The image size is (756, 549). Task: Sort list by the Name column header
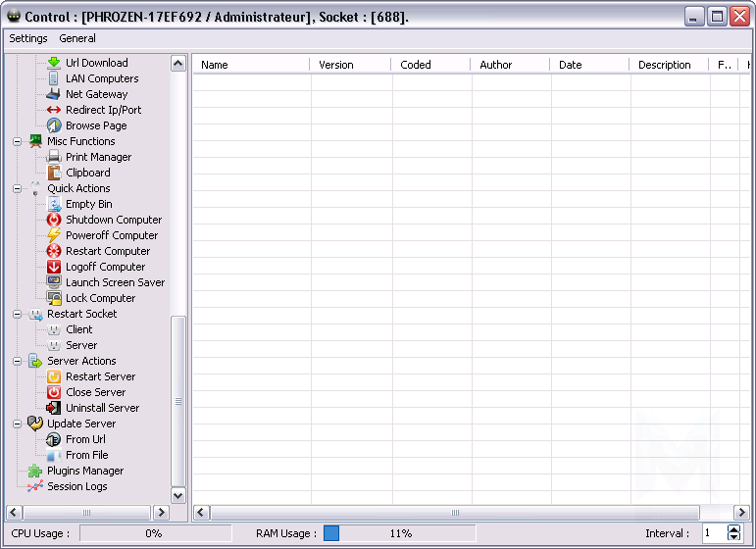tap(252, 65)
